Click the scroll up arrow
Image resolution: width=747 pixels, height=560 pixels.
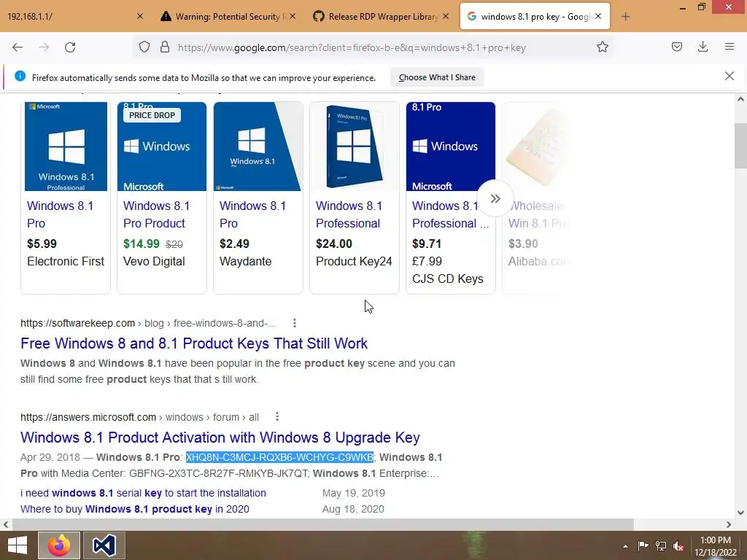pyautogui.click(x=740, y=99)
